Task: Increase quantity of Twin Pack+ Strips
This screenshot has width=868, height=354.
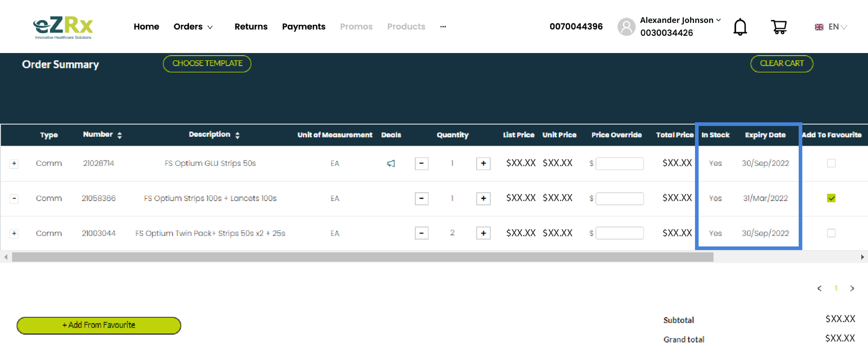Action: (x=483, y=233)
